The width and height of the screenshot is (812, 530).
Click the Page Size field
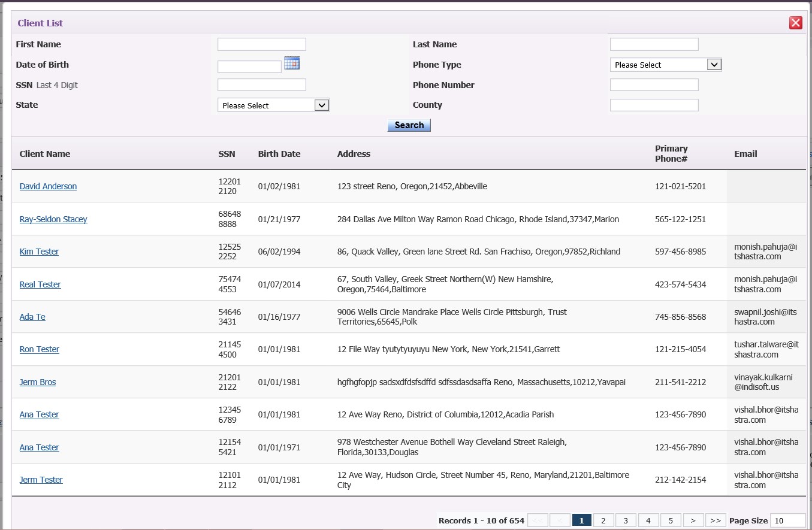point(787,520)
